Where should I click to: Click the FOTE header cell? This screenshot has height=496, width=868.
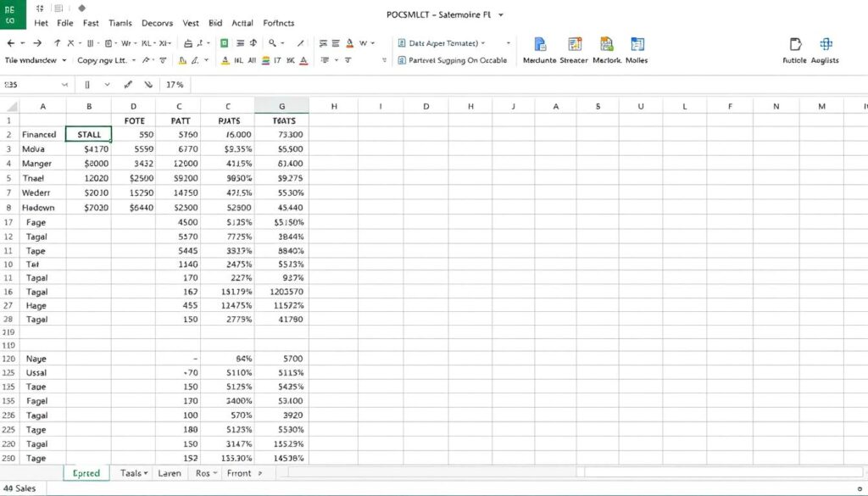pos(133,120)
